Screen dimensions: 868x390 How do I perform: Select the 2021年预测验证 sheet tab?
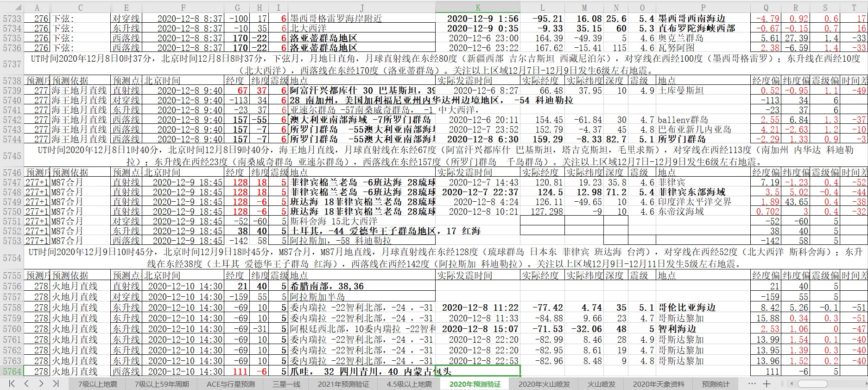[343, 384]
